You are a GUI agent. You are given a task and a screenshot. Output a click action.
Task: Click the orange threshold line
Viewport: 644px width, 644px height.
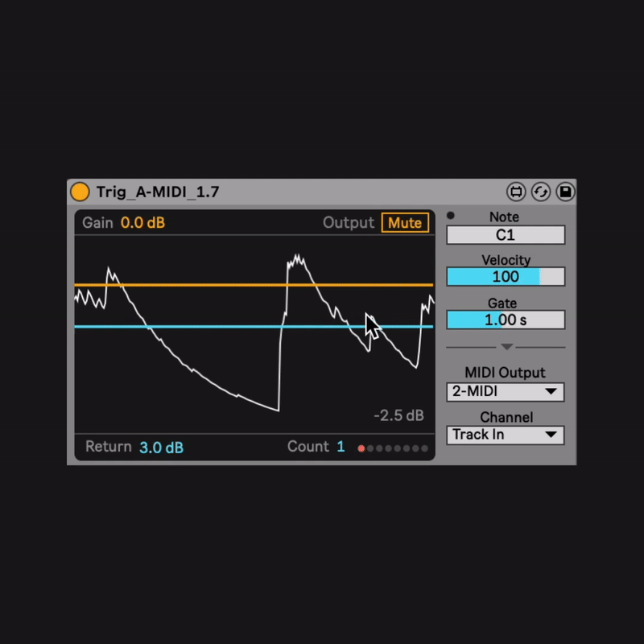click(x=254, y=285)
